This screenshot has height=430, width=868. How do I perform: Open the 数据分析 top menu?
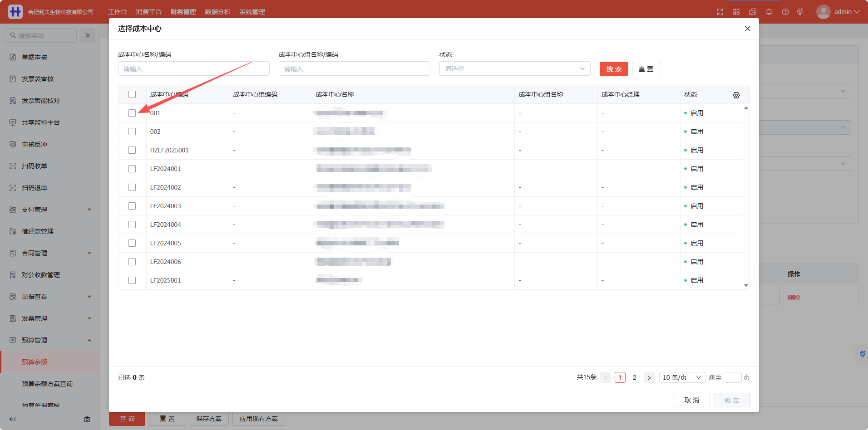click(217, 12)
